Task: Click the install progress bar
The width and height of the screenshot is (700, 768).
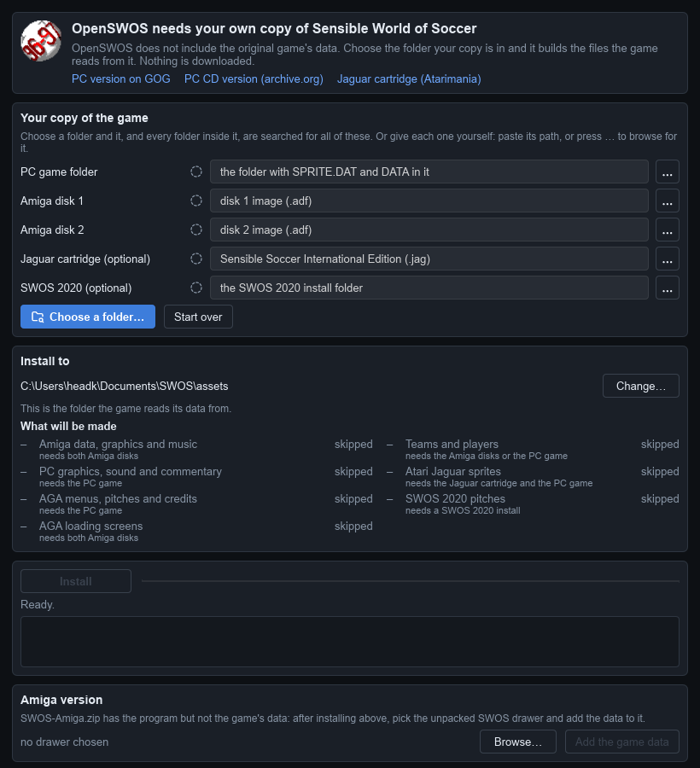Action: (x=411, y=581)
